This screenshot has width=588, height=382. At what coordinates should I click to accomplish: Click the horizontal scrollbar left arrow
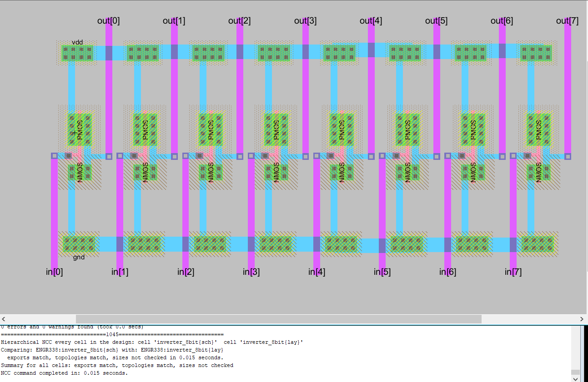(4, 319)
